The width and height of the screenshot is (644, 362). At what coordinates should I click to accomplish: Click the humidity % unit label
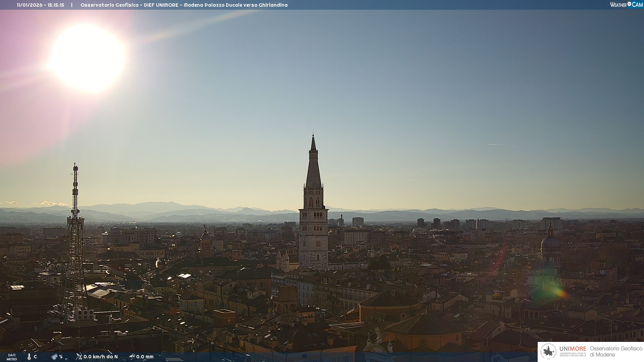pos(61,357)
